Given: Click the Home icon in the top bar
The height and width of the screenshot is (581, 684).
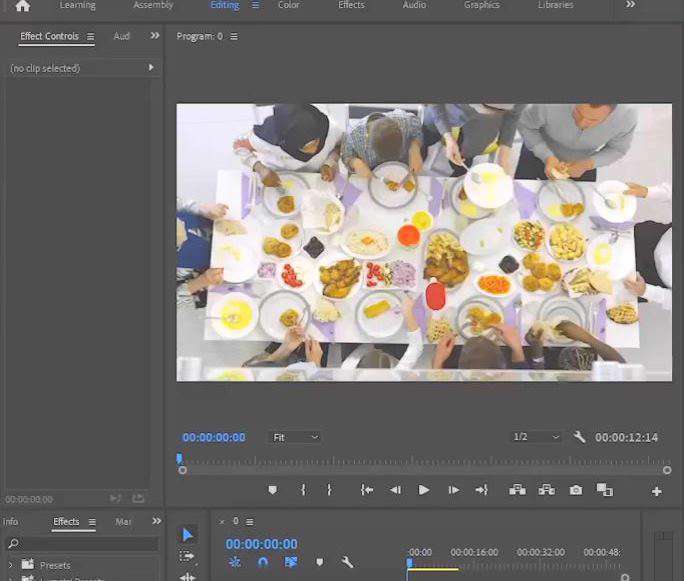Looking at the screenshot, I should click(22, 6).
